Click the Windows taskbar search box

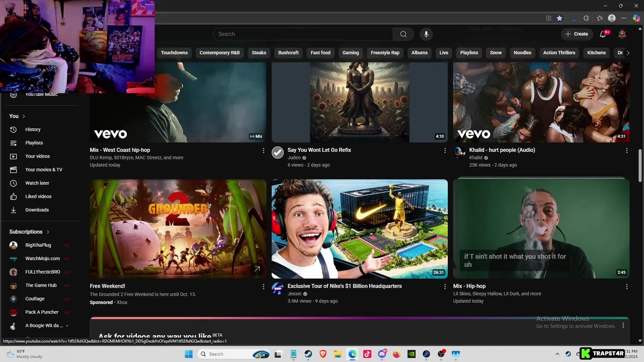coord(233,354)
